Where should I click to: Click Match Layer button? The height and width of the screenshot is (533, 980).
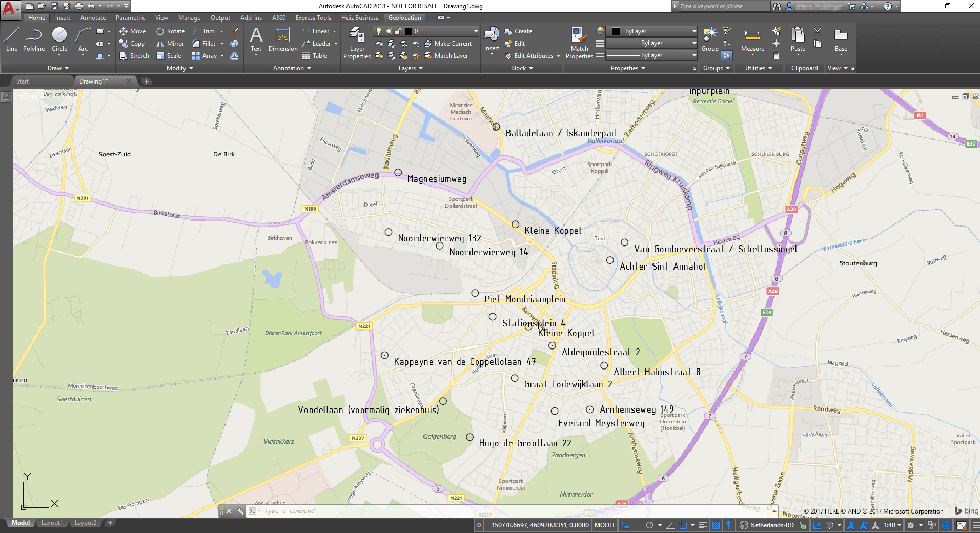(x=446, y=56)
